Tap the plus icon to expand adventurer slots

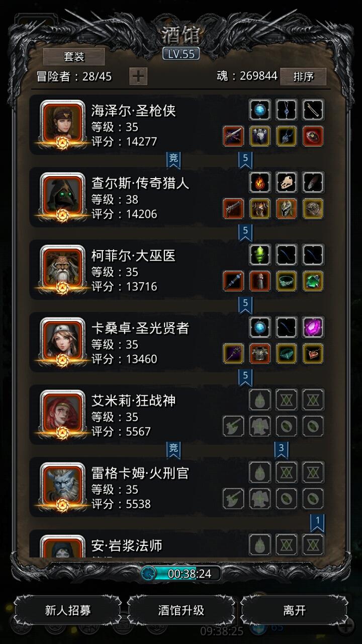[x=138, y=76]
